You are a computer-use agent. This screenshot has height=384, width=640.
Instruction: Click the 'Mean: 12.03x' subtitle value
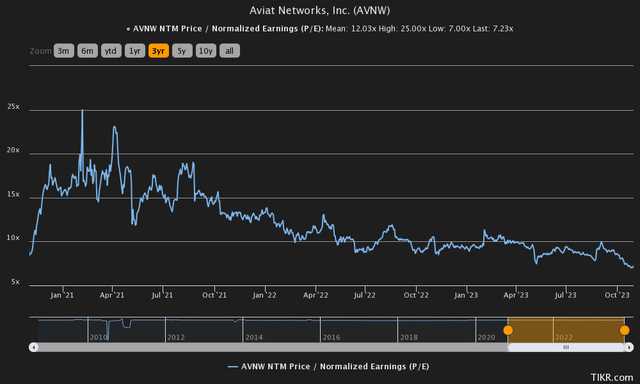click(x=351, y=29)
